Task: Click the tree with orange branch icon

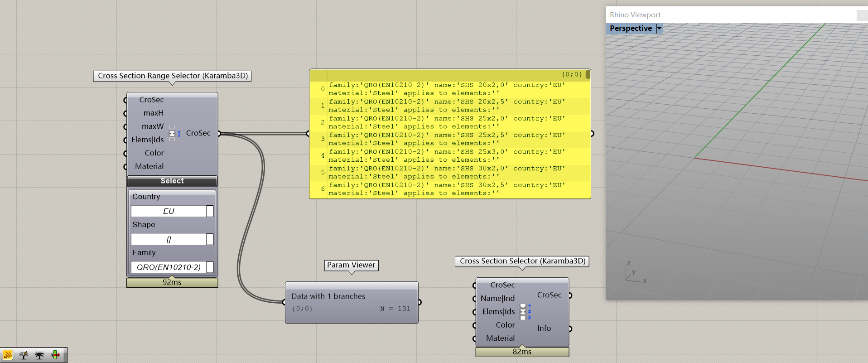Action: pos(24,355)
